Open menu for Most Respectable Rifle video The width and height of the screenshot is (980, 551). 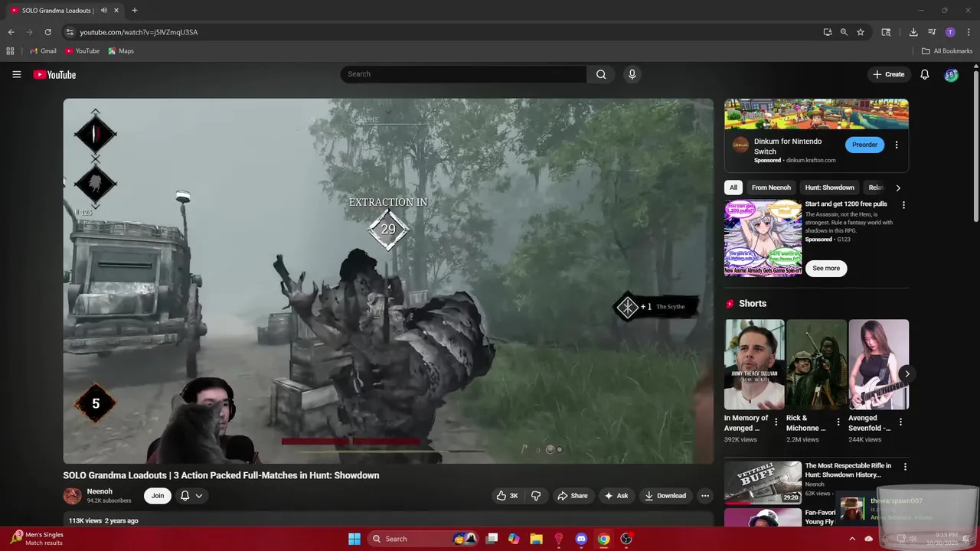tap(905, 466)
